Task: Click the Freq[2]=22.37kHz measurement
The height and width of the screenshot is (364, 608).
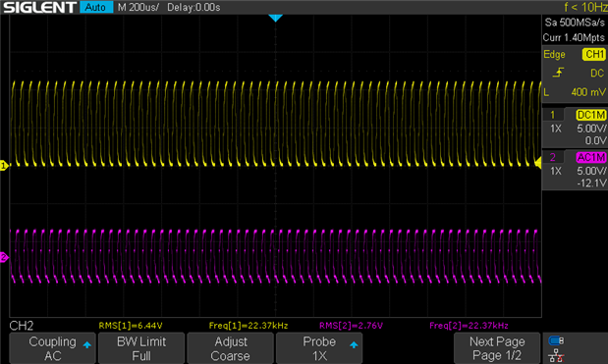Action: coord(469,326)
